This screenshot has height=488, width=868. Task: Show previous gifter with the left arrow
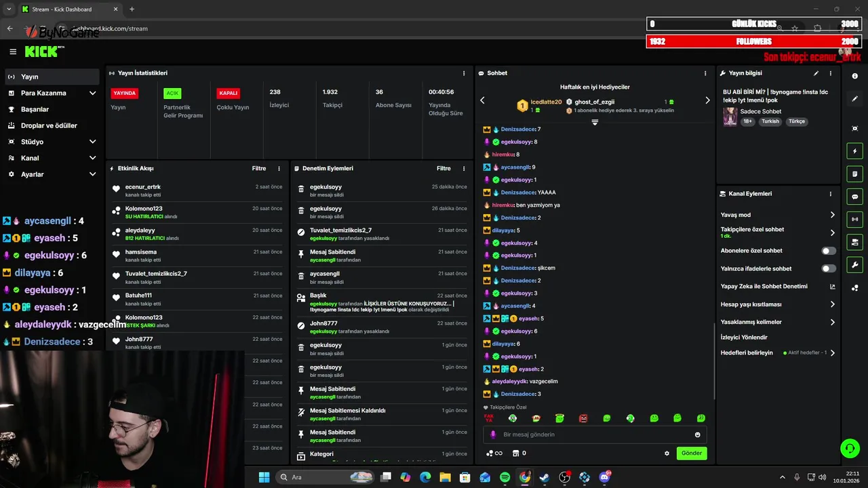point(482,100)
